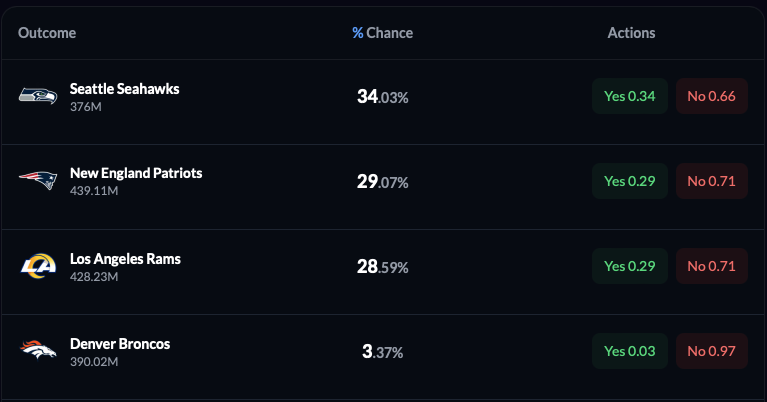
Task: Buy Yes 0.03 for Denver Broncos
Action: pos(629,351)
